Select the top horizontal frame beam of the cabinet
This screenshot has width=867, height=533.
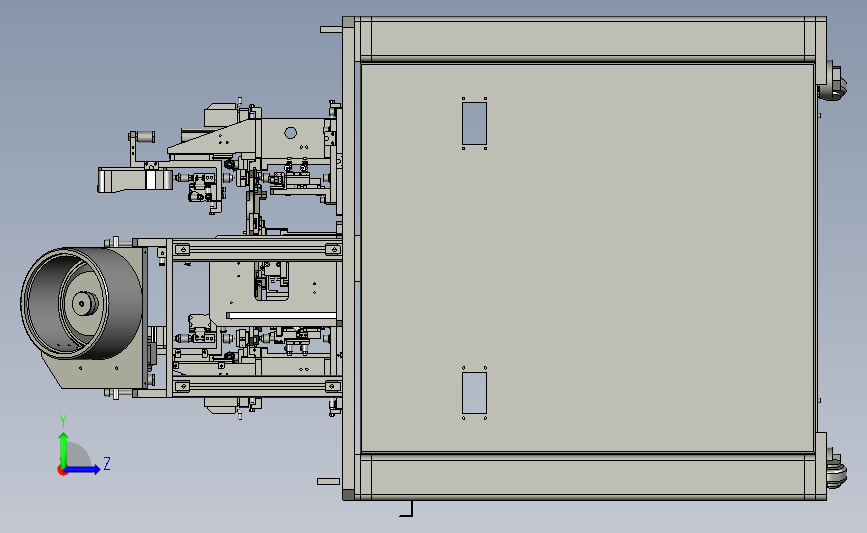(x=588, y=37)
